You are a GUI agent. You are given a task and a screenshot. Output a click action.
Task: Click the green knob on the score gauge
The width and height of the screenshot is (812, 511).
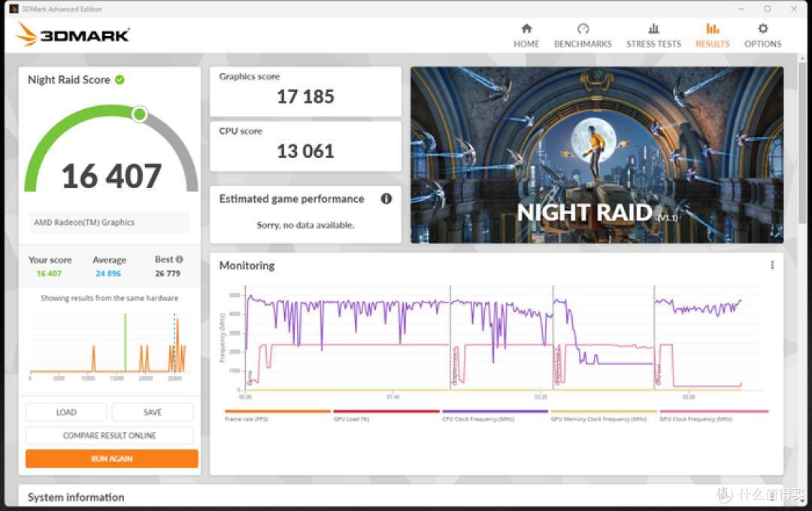coord(139,114)
